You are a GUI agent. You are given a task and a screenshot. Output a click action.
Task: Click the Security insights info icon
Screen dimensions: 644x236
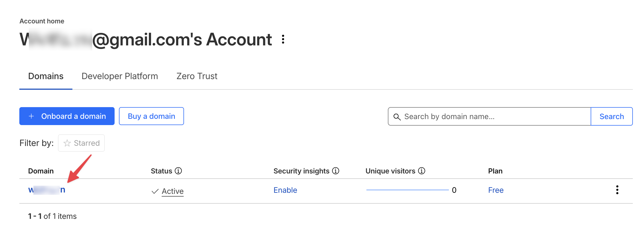tap(335, 171)
